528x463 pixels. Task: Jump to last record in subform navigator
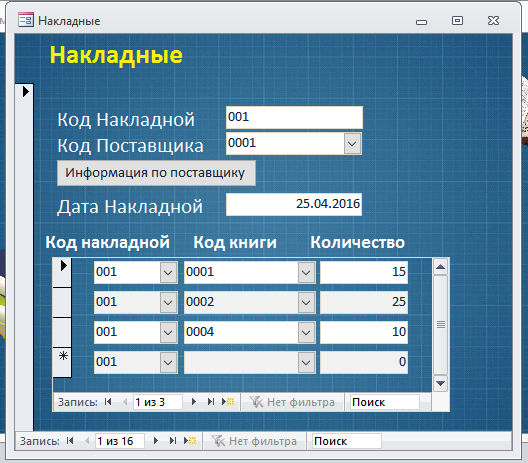click(x=211, y=402)
